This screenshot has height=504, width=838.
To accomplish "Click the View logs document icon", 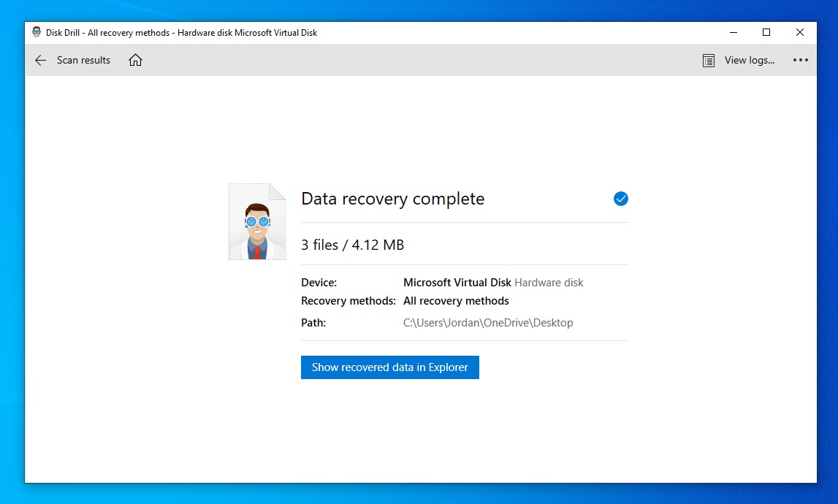I will click(x=708, y=61).
